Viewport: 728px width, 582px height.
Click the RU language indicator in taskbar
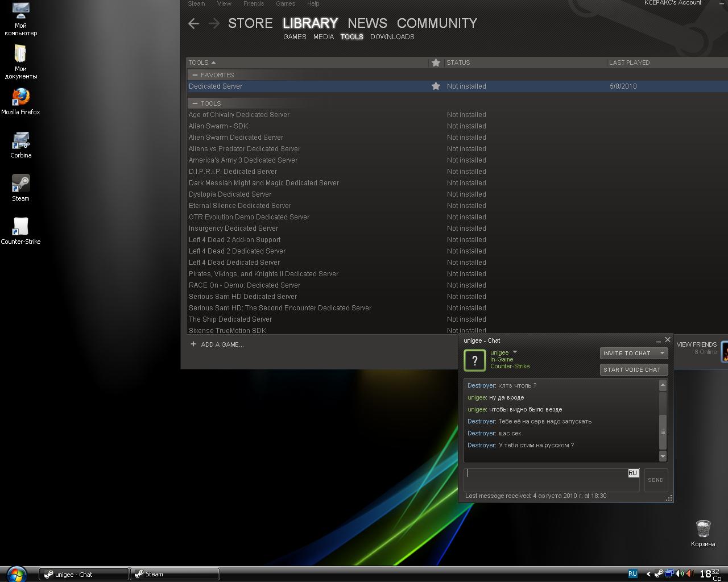[632, 574]
